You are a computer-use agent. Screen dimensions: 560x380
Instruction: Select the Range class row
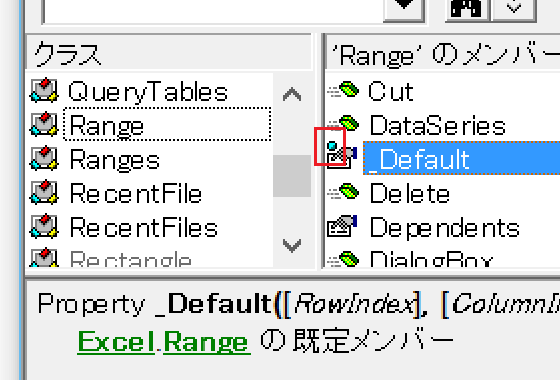[x=150, y=125]
